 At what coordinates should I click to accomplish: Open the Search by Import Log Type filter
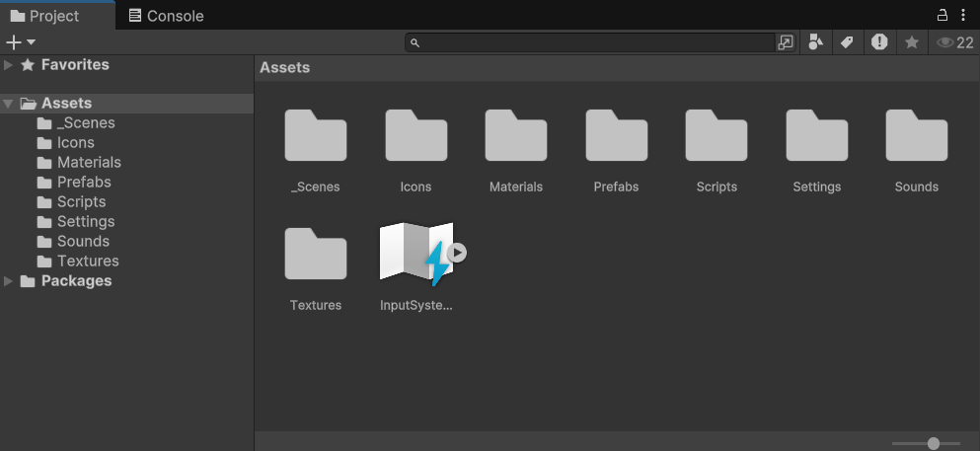point(879,42)
